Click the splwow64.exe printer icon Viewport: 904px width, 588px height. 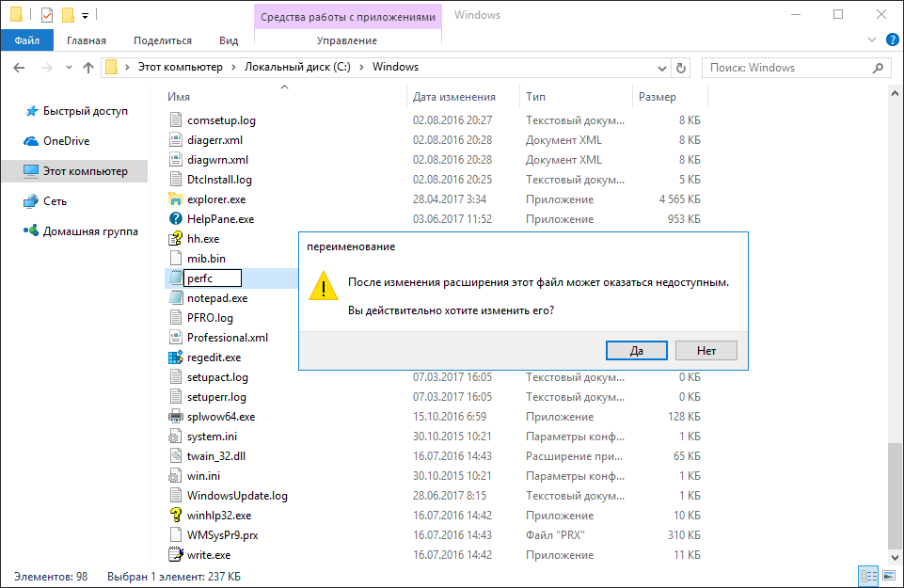[175, 416]
